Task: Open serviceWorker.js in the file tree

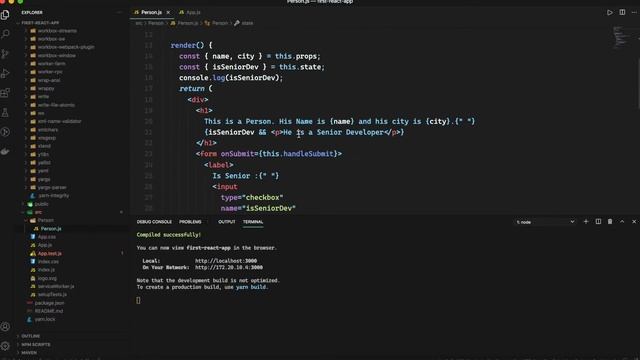Action: coord(56,287)
